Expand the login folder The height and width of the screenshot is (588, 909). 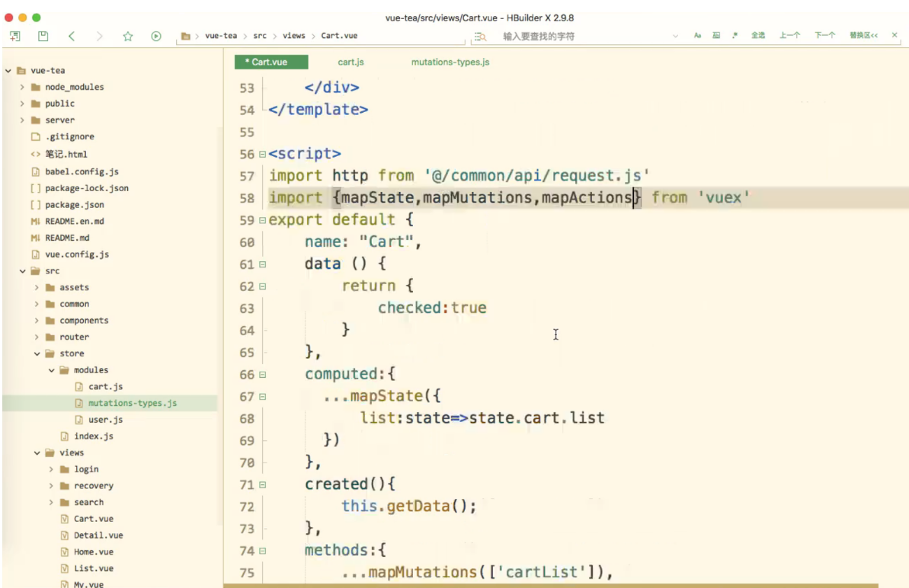pyautogui.click(x=51, y=469)
